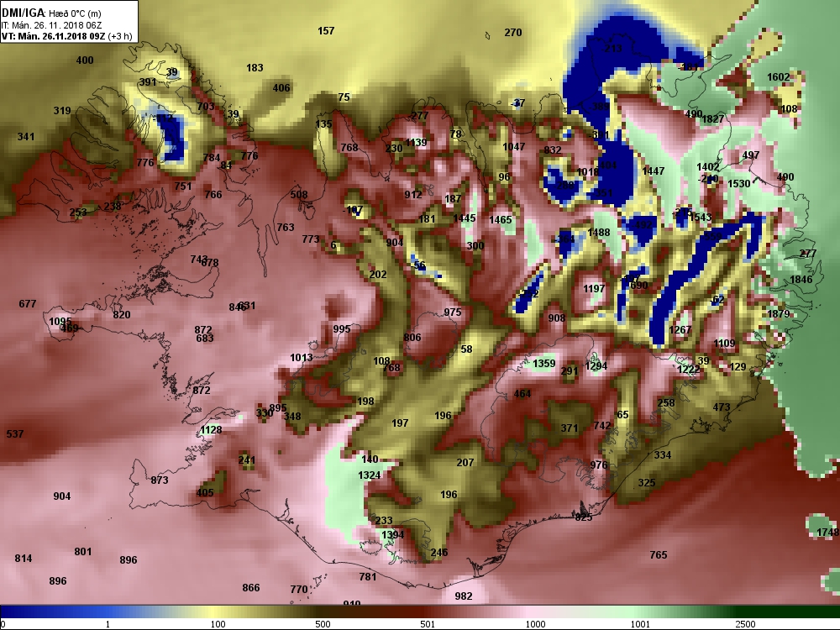The height and width of the screenshot is (630, 840).
Task: Click the map value '1095'
Action: (60, 322)
